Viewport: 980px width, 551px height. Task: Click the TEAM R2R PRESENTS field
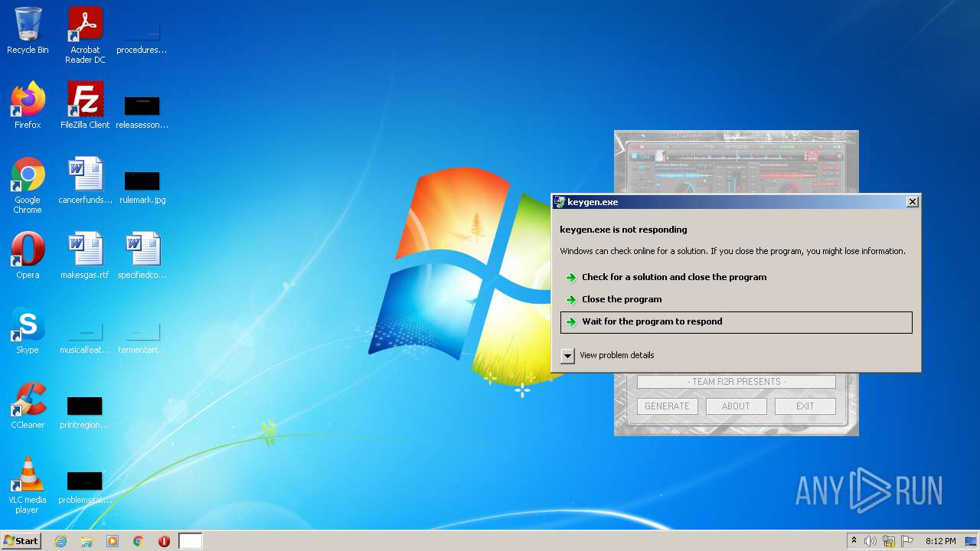(736, 382)
